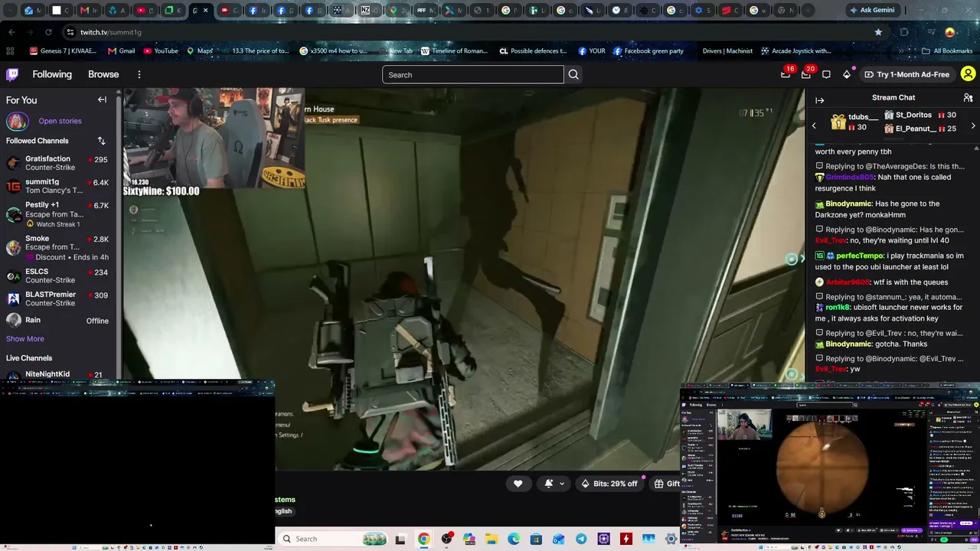This screenshot has height=551, width=980.
Task: Open the chat community users list icon
Action: pyautogui.click(x=968, y=98)
